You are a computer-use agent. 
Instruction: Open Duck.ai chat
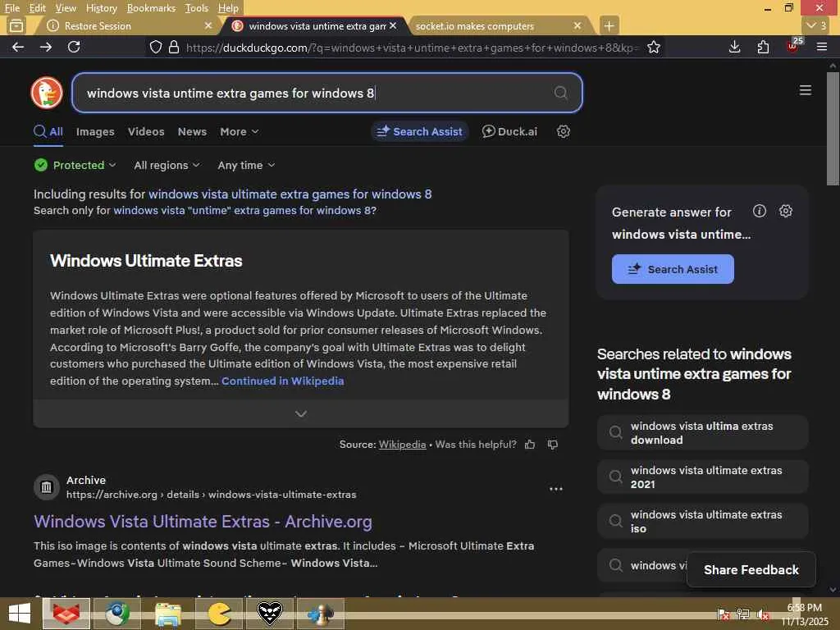[x=509, y=131]
